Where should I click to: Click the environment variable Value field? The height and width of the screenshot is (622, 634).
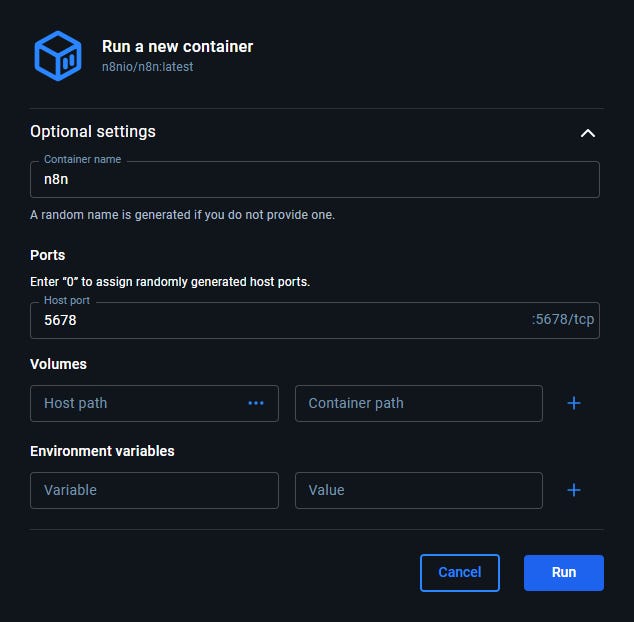(x=418, y=490)
